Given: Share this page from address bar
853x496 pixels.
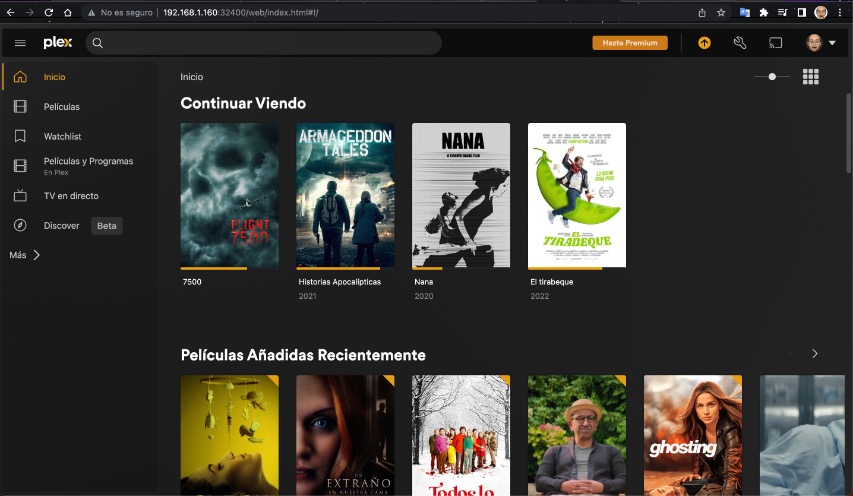Looking at the screenshot, I should [x=702, y=13].
